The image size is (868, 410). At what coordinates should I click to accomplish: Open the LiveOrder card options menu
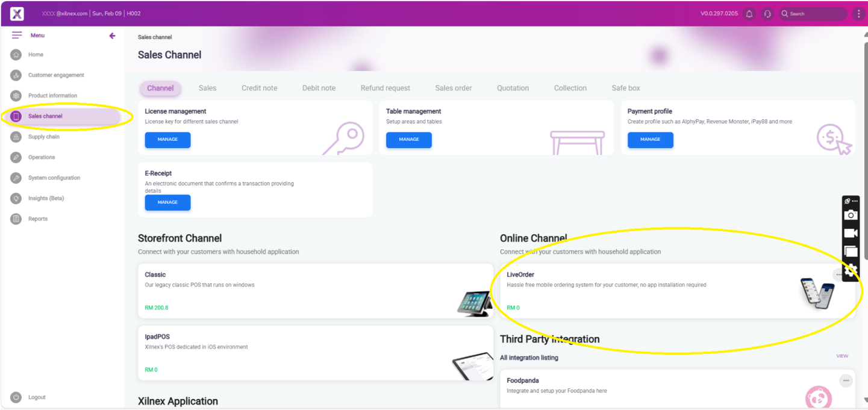(x=839, y=274)
